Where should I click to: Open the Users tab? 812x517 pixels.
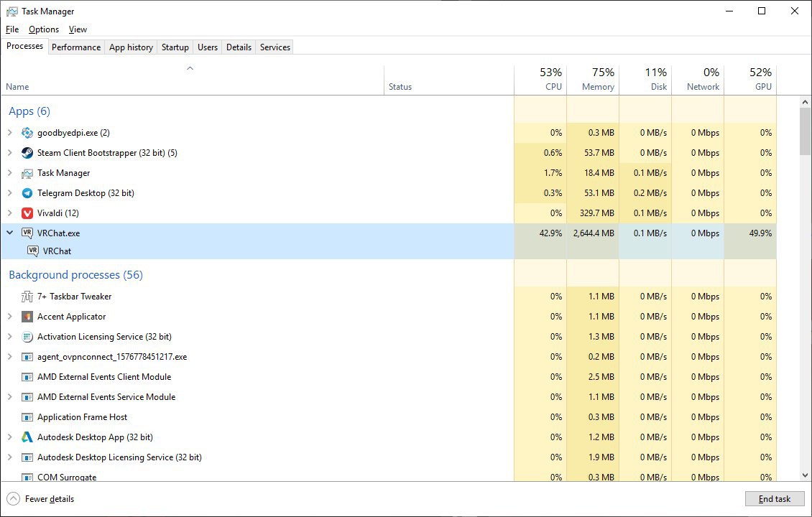click(x=208, y=47)
